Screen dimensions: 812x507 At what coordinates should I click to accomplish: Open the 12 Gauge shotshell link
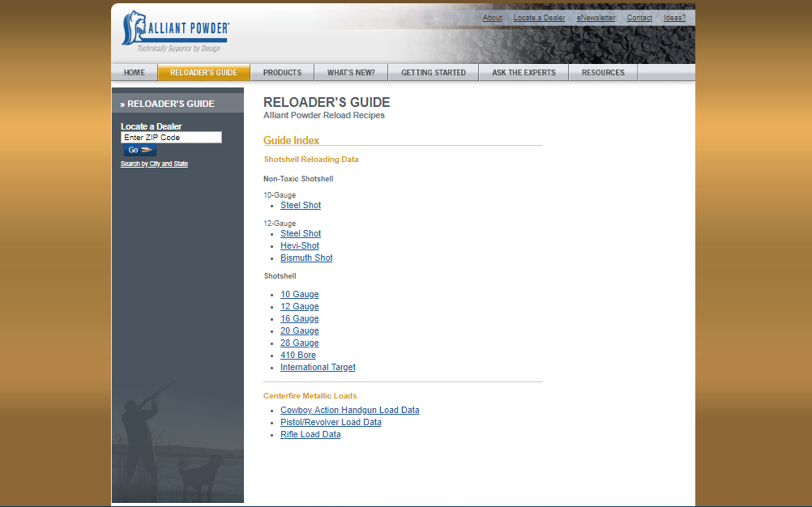[300, 306]
